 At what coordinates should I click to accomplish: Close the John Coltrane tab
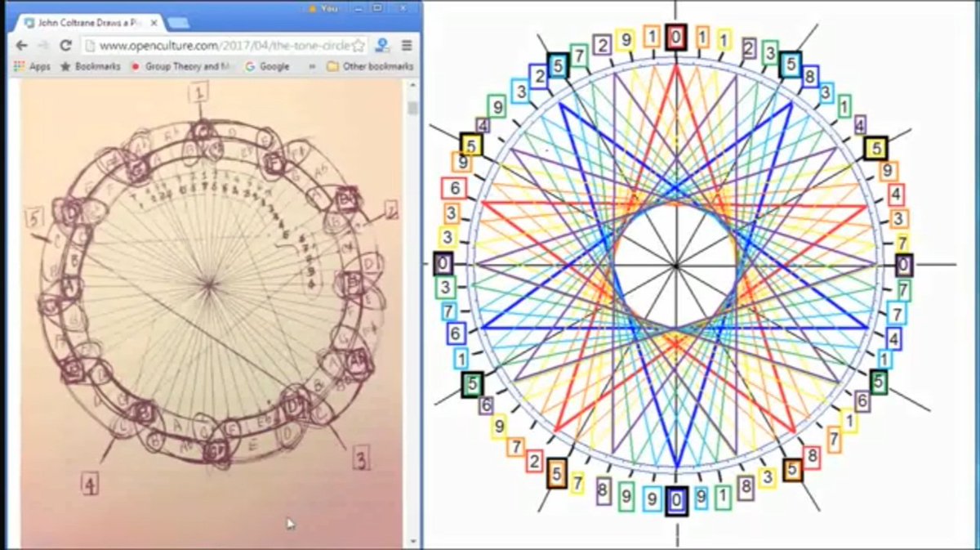[154, 24]
